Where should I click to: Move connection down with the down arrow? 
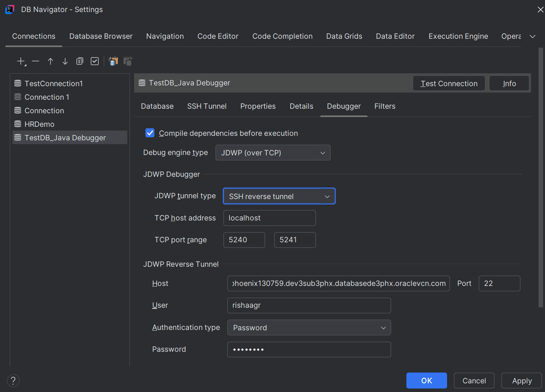click(65, 61)
